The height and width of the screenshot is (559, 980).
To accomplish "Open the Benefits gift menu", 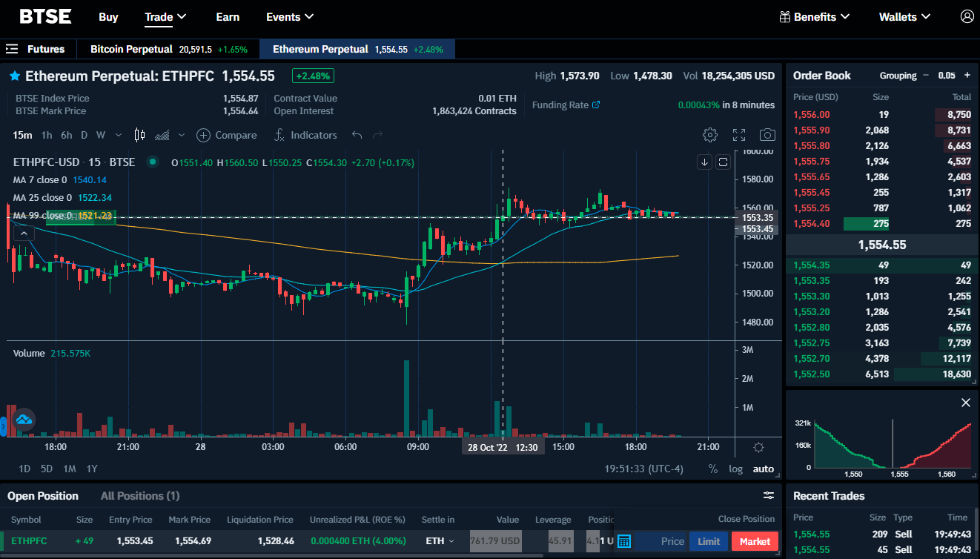I will (814, 16).
